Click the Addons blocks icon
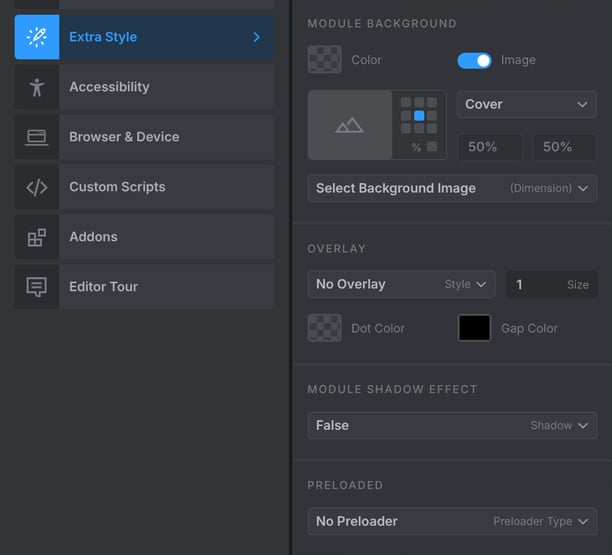This screenshot has height=555, width=612. (x=37, y=237)
